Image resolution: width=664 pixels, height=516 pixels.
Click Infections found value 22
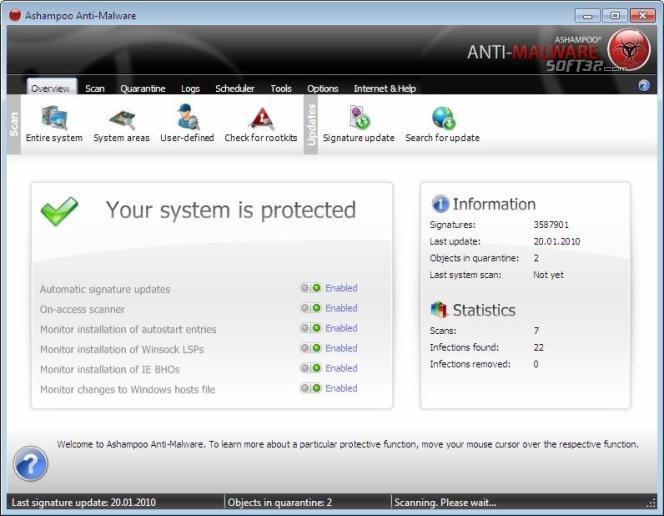click(x=538, y=347)
